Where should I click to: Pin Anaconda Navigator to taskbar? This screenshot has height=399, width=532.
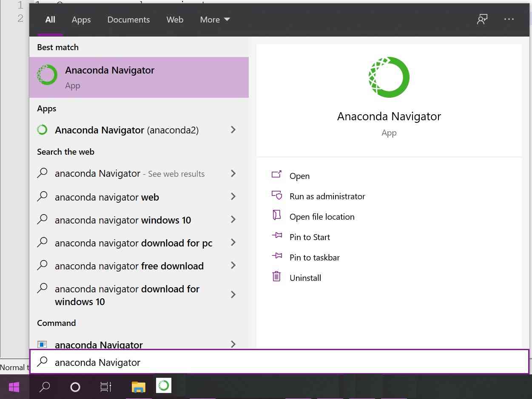[x=315, y=258]
